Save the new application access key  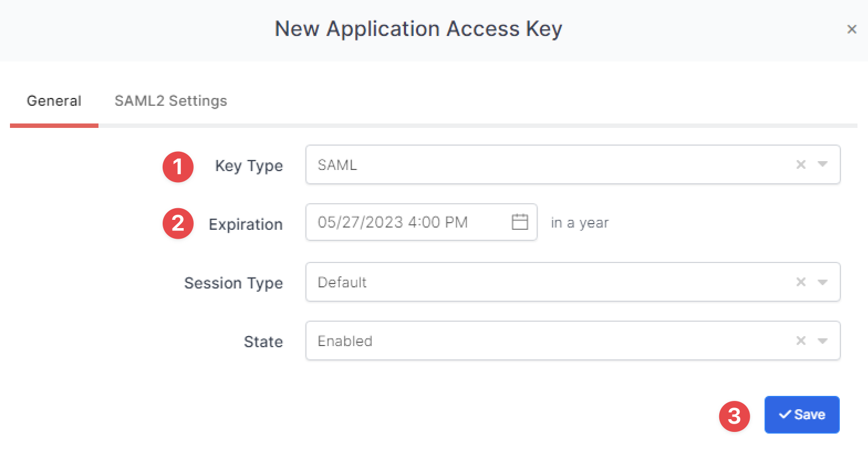pos(802,414)
